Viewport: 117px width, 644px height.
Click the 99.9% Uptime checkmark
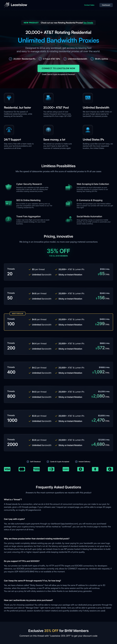point(92,59)
